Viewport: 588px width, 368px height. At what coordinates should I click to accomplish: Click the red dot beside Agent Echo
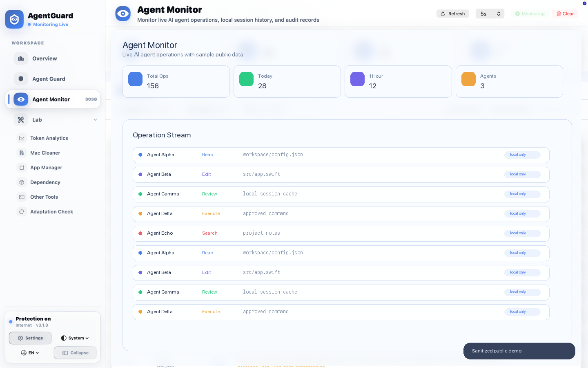(x=140, y=233)
